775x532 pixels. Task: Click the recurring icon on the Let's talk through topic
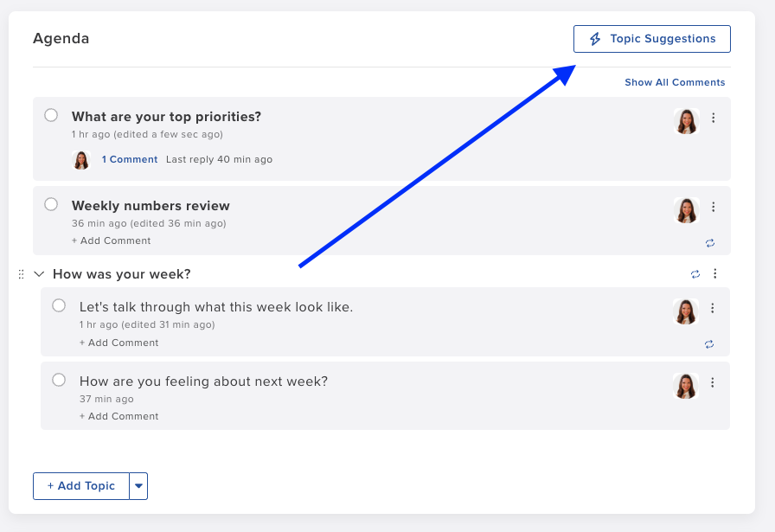click(x=709, y=344)
